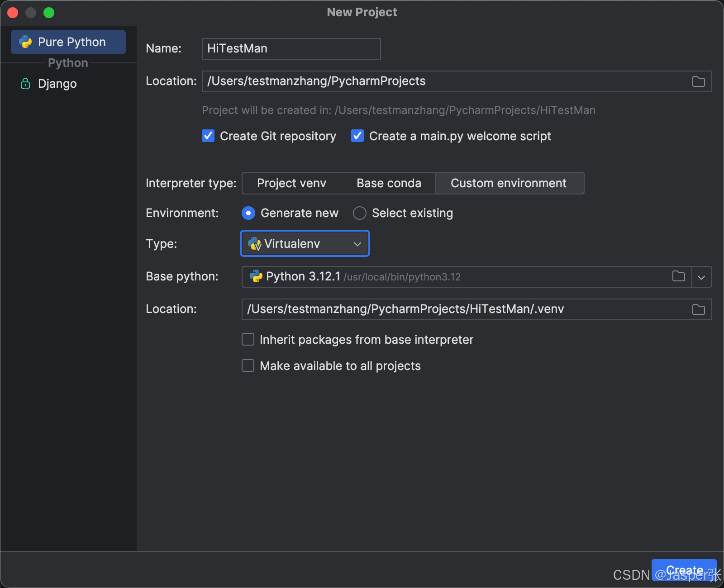724x588 pixels.
Task: Switch to Project venv interpreter type
Action: tap(291, 183)
